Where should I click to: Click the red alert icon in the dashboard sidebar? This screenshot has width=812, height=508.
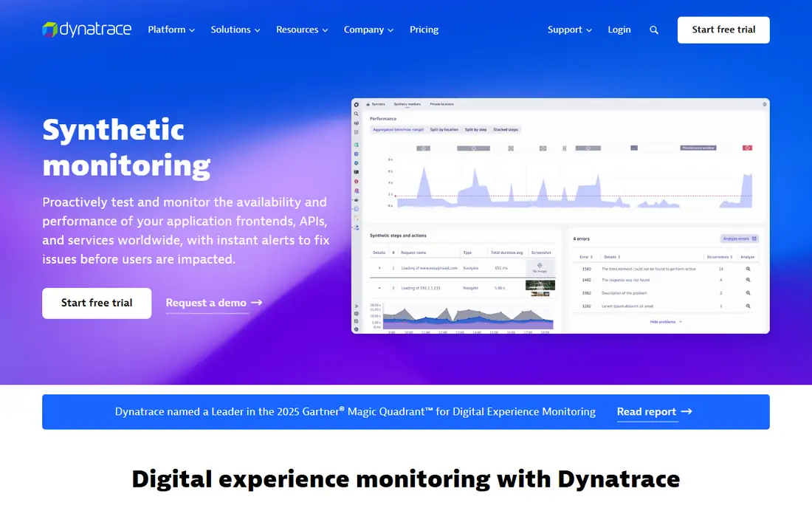[357, 182]
